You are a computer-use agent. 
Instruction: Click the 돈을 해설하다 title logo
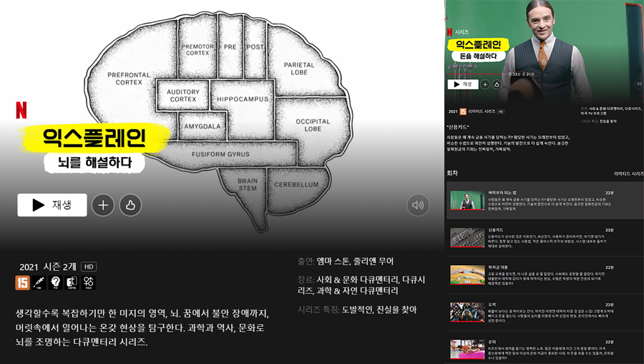click(478, 49)
